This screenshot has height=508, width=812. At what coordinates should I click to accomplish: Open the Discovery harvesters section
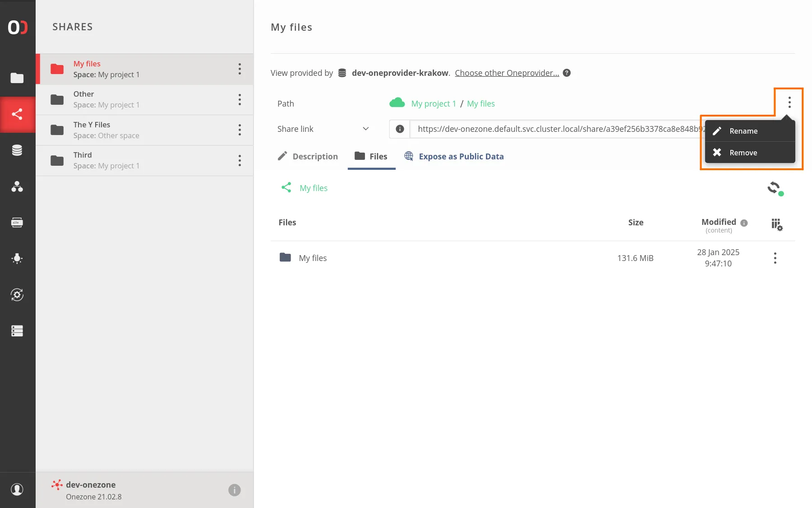(18, 258)
